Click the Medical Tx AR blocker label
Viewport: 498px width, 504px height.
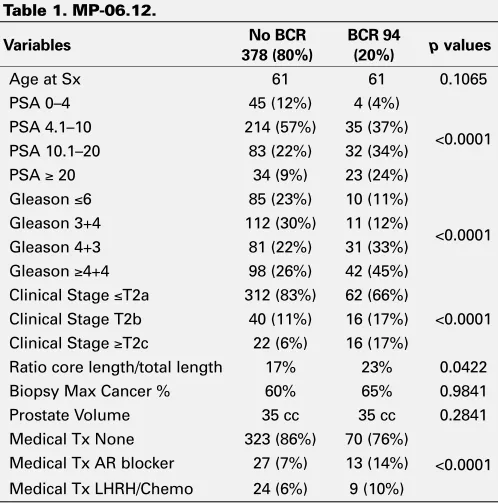(92, 463)
